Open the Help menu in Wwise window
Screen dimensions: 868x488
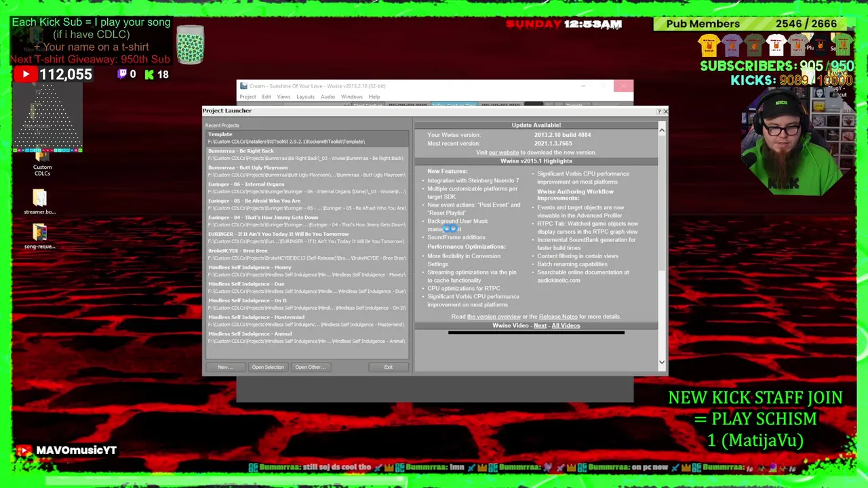tap(374, 97)
